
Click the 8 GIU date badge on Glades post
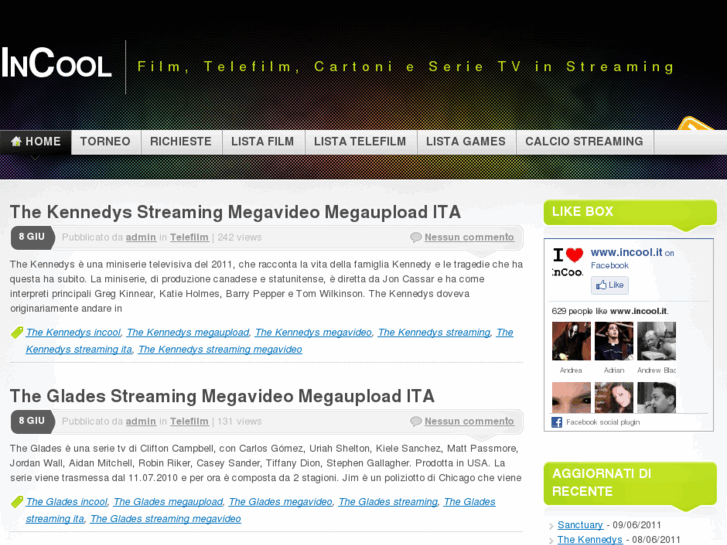32,421
